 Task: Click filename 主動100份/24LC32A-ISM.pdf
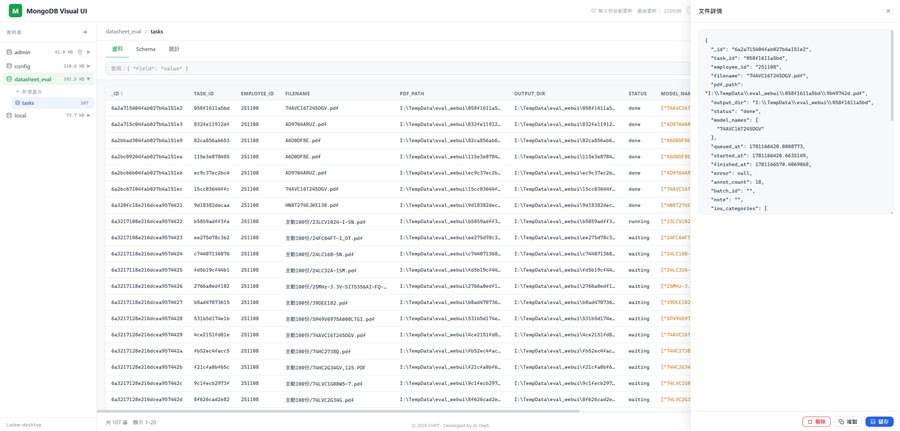(x=321, y=270)
